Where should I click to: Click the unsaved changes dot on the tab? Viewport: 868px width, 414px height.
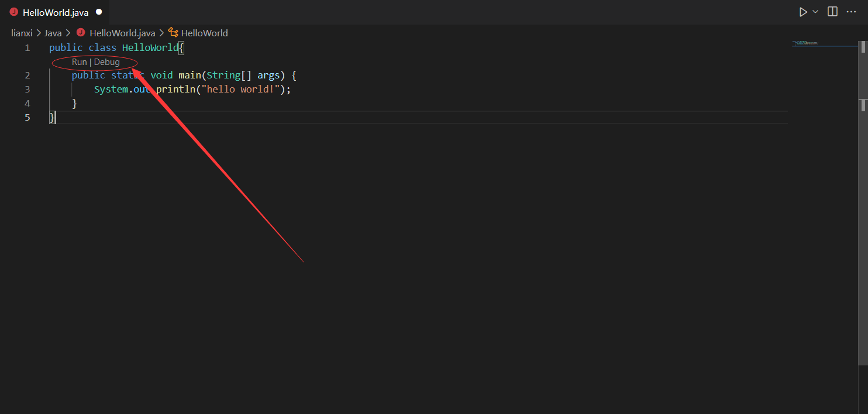[x=98, y=11]
